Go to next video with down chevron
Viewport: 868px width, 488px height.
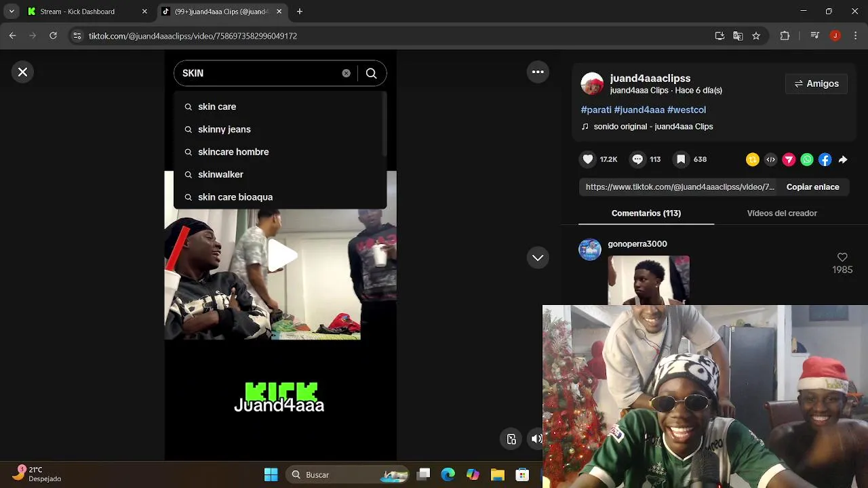(538, 258)
